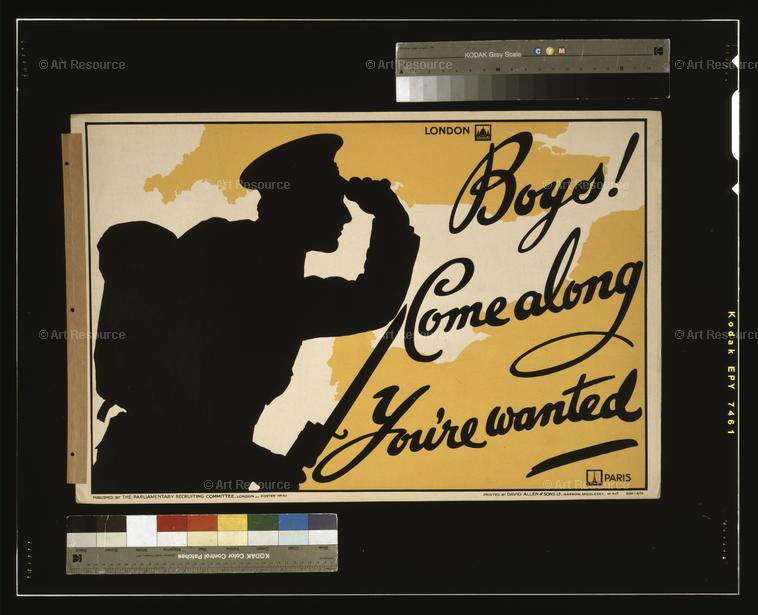Click the "KODAK Color Control Patches" label
This screenshot has width=758, height=615.
tap(223, 556)
